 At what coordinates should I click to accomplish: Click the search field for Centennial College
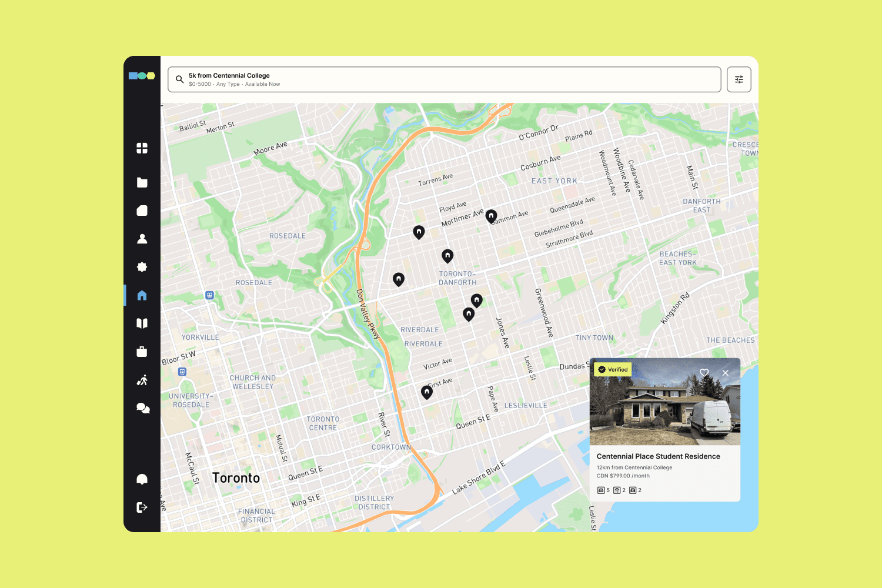[445, 79]
